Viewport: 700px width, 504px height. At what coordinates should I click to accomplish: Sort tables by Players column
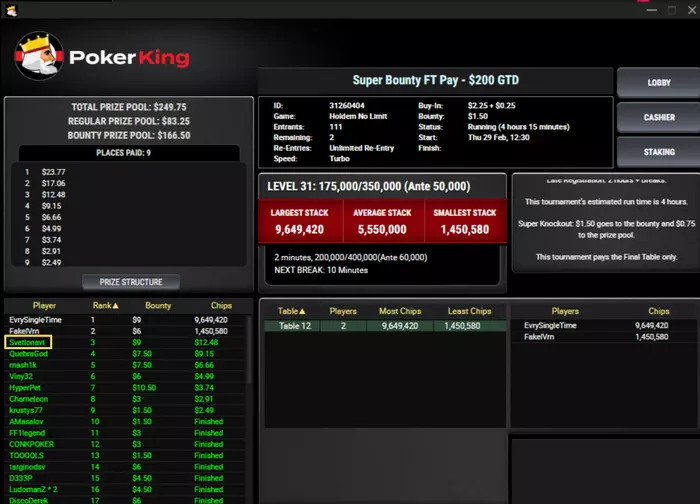[343, 311]
